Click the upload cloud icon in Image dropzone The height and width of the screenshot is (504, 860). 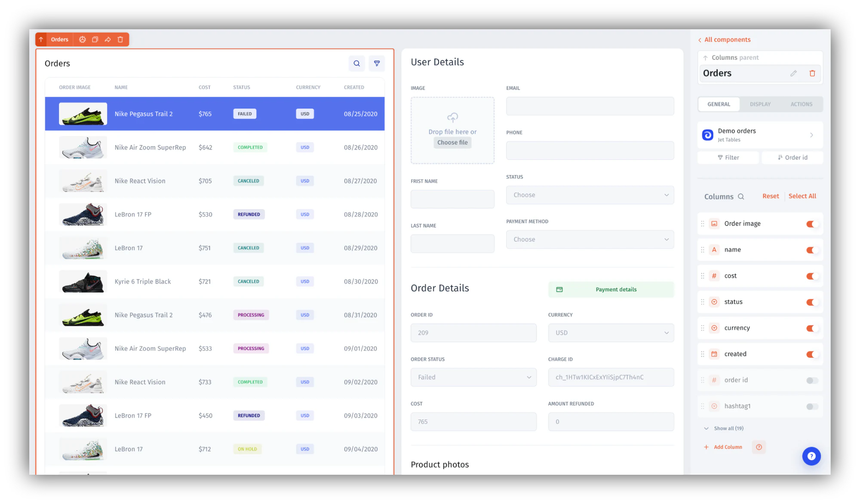coord(452,117)
